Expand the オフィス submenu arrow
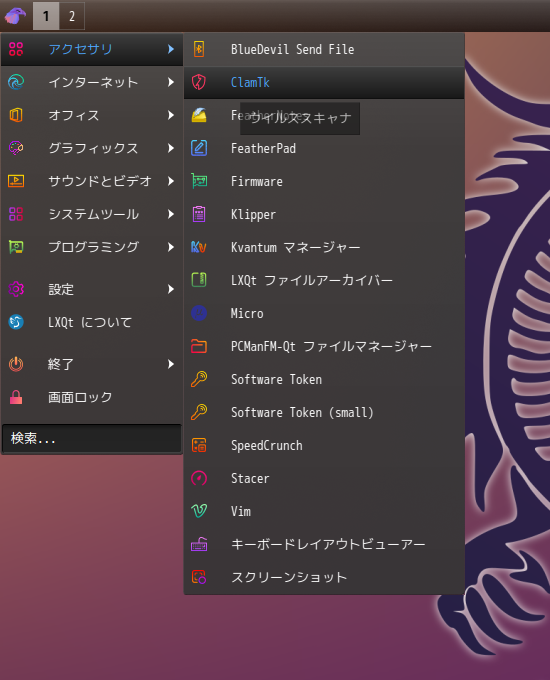Viewport: 550px width, 680px height. tap(171, 115)
